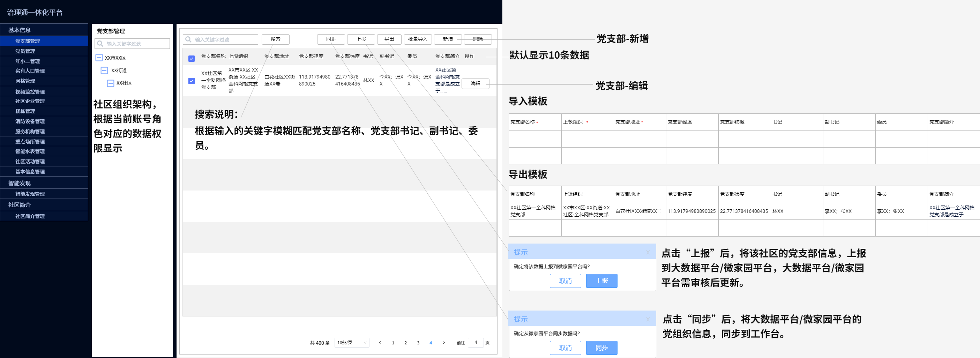The width and height of the screenshot is (980, 358).
Task: Uncheck the XX社区第一全科网格党支部 row checkbox
Action: (191, 81)
